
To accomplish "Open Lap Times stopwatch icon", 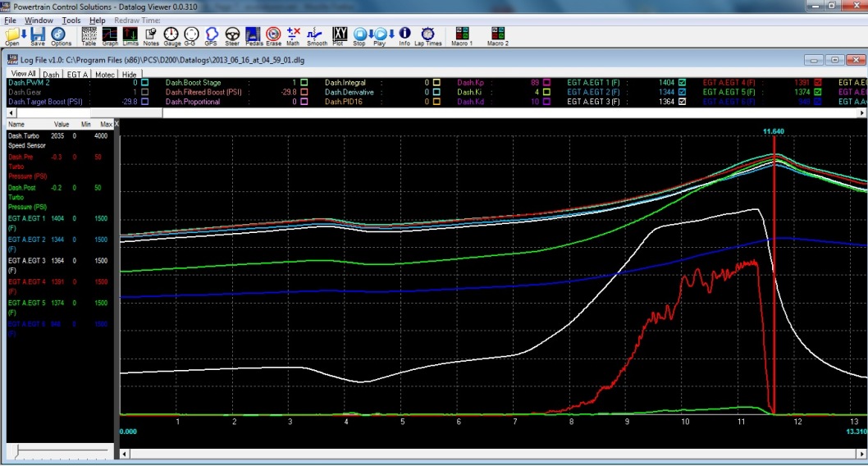I will (x=427, y=34).
